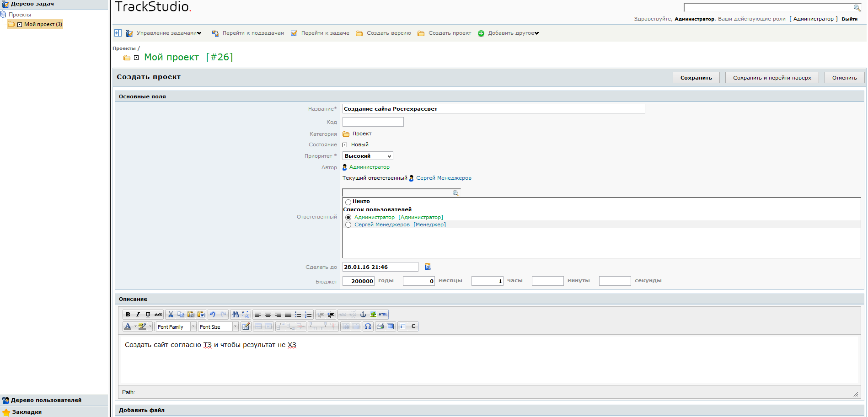868x417 pixels.
Task: Edit the HTML source of the description
Action: point(383,315)
